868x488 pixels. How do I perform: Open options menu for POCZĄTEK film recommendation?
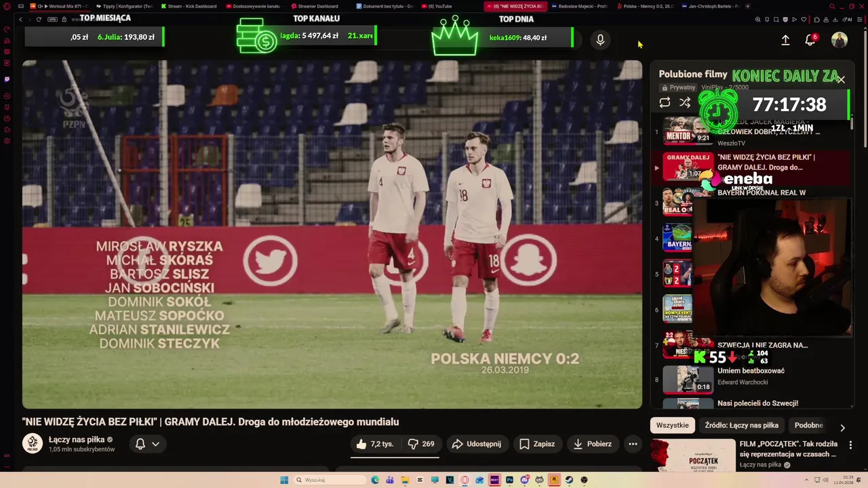tap(850, 445)
